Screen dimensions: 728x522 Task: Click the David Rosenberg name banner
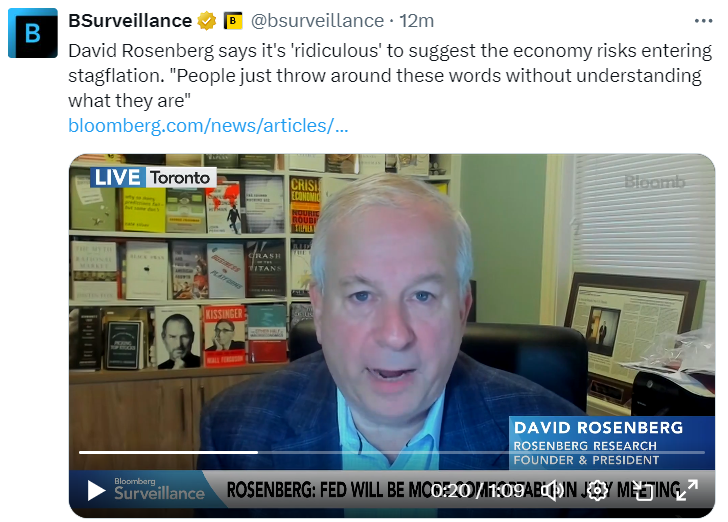point(612,443)
